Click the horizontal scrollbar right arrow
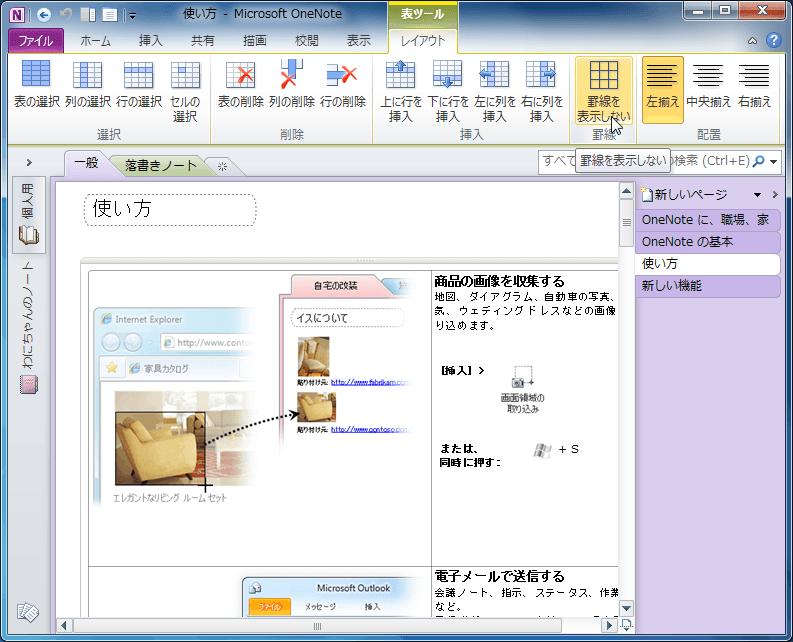This screenshot has height=642, width=793. pyautogui.click(x=609, y=626)
